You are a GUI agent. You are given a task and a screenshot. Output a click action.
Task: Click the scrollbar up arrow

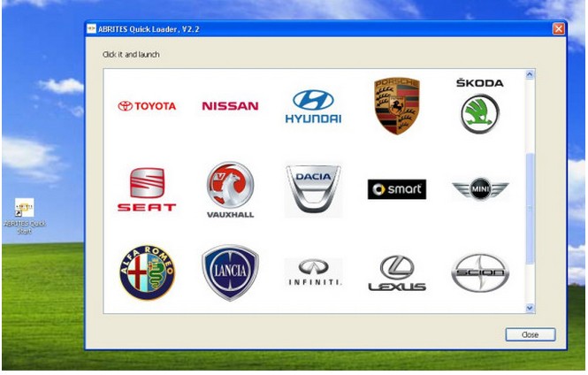coord(530,74)
